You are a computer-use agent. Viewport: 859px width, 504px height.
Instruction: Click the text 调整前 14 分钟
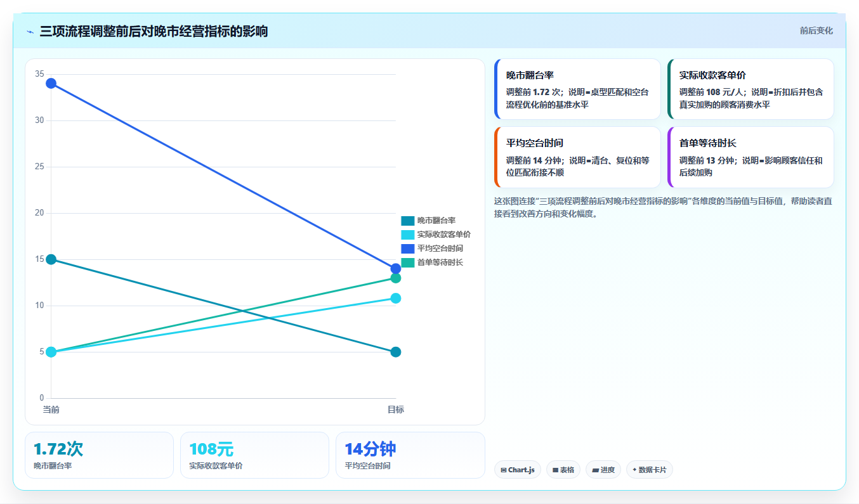coord(534,160)
